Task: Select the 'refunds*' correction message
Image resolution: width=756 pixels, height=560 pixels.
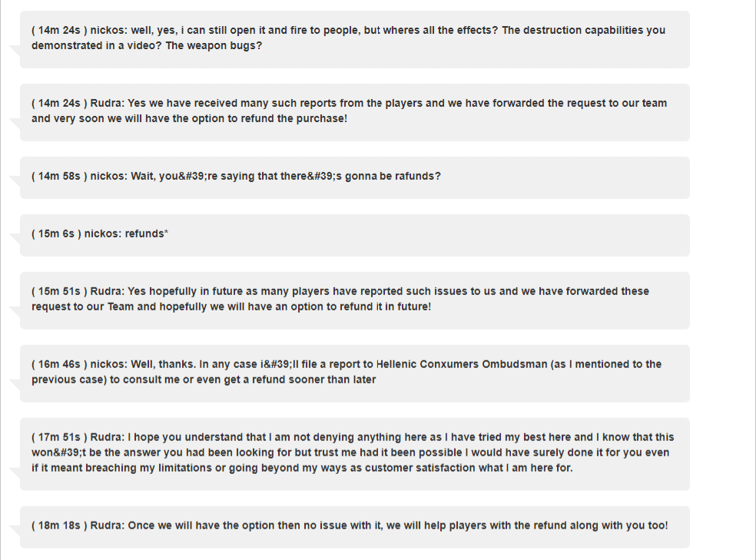Action: (x=355, y=235)
